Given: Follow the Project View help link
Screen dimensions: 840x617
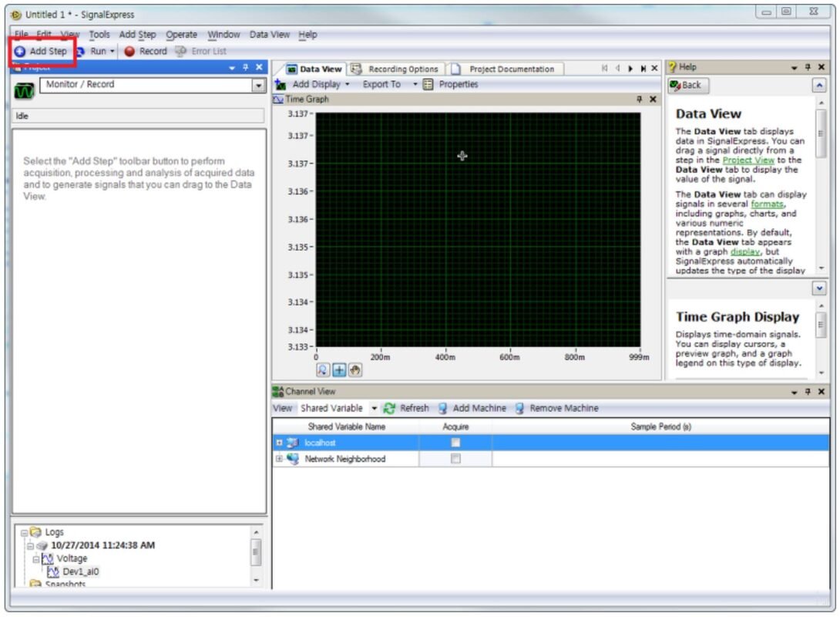Looking at the screenshot, I should tap(748, 160).
